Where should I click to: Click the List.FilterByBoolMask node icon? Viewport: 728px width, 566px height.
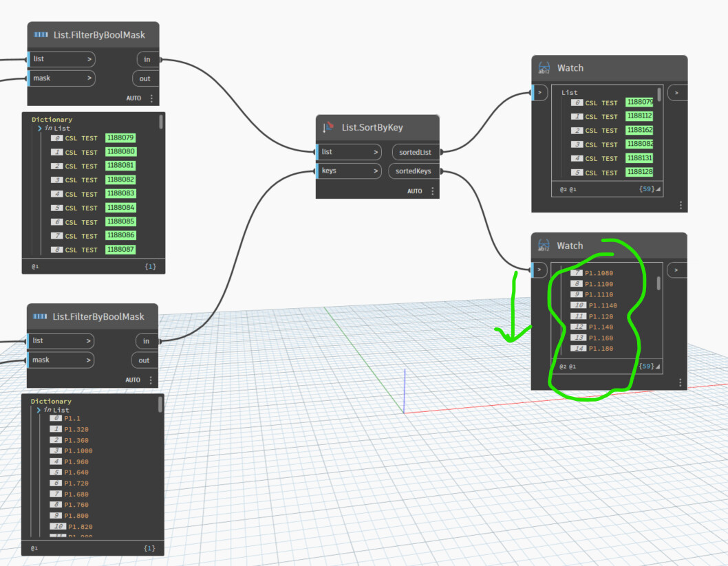[x=41, y=34]
